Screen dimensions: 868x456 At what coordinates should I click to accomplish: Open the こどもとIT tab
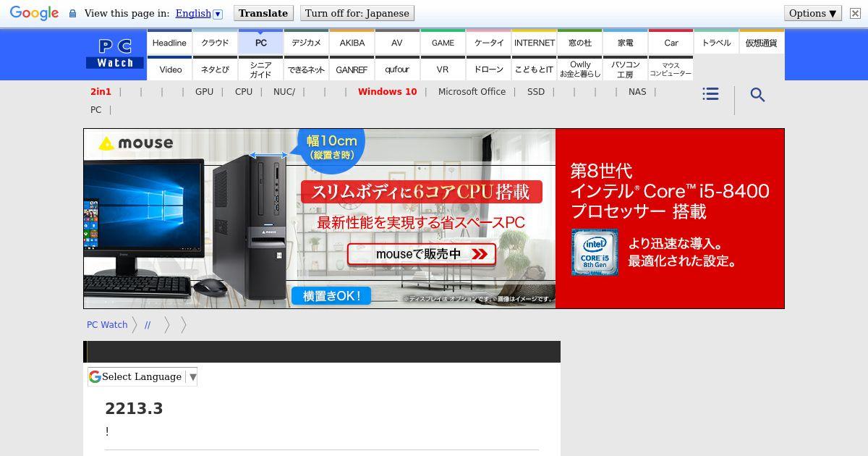[x=534, y=69]
